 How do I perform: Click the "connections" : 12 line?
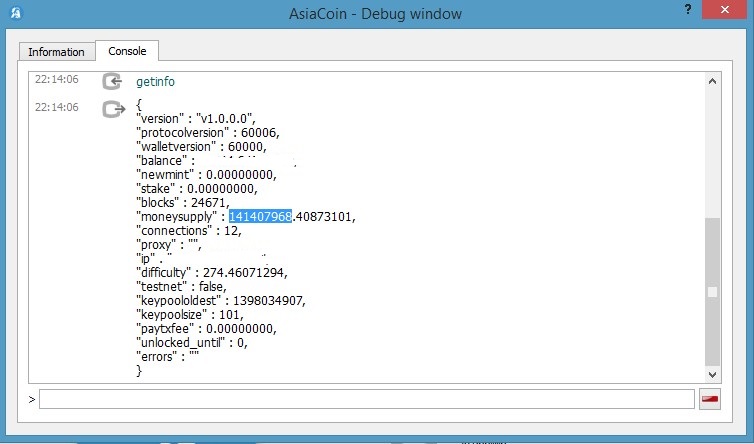coord(189,230)
